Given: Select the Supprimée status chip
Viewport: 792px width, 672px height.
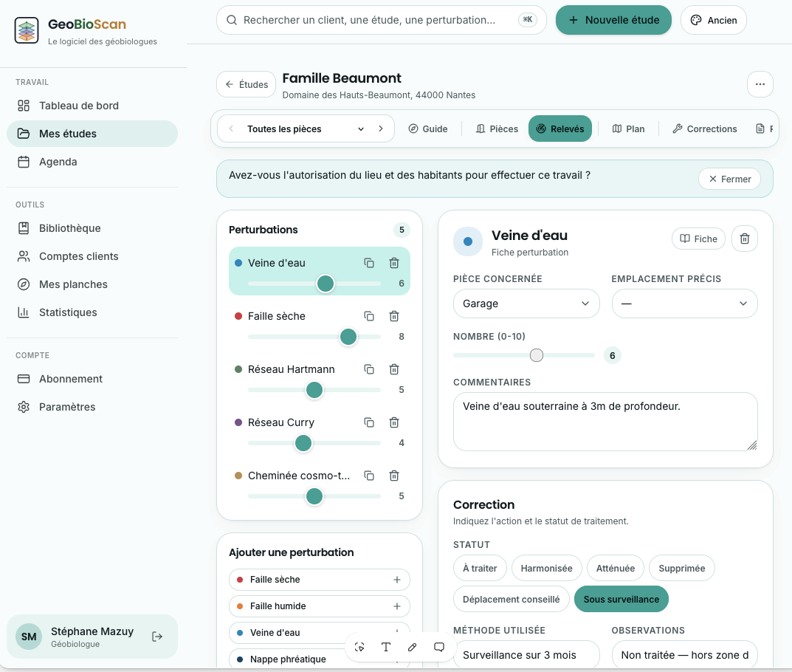Looking at the screenshot, I should point(681,569).
